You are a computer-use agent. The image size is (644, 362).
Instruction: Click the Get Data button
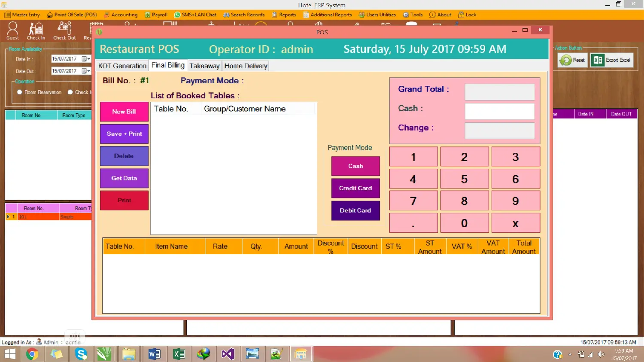click(x=124, y=178)
